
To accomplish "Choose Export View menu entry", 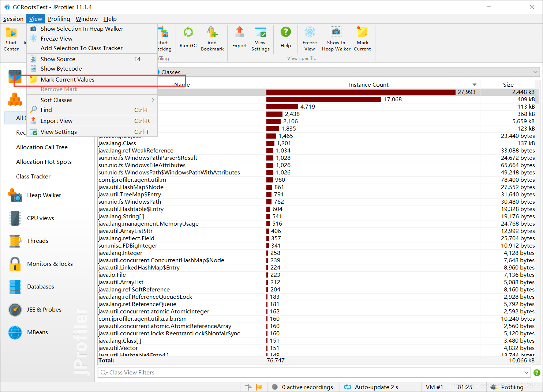I will point(92,121).
